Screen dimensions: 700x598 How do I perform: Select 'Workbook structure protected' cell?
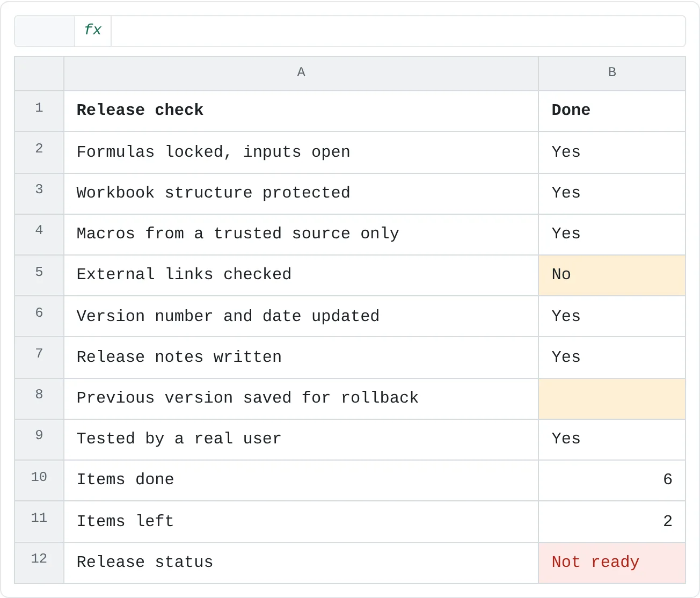tap(301, 194)
